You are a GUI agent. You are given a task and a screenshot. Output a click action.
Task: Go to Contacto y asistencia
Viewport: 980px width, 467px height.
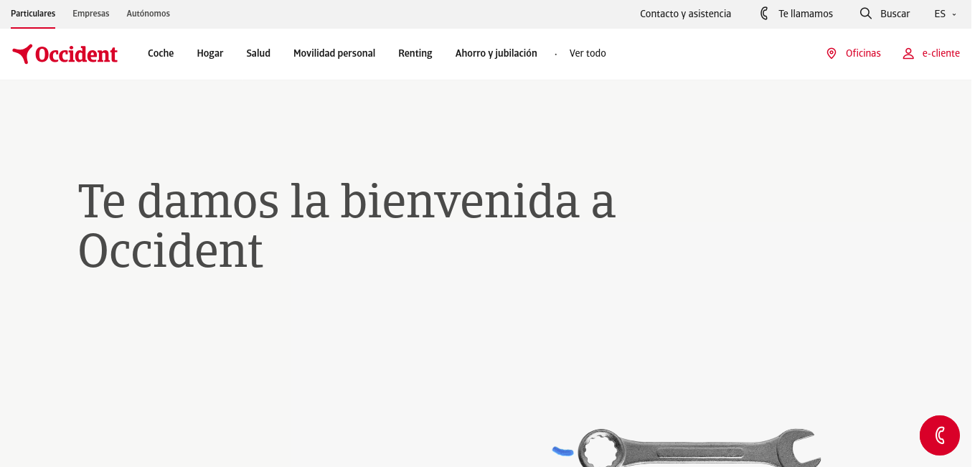click(686, 14)
